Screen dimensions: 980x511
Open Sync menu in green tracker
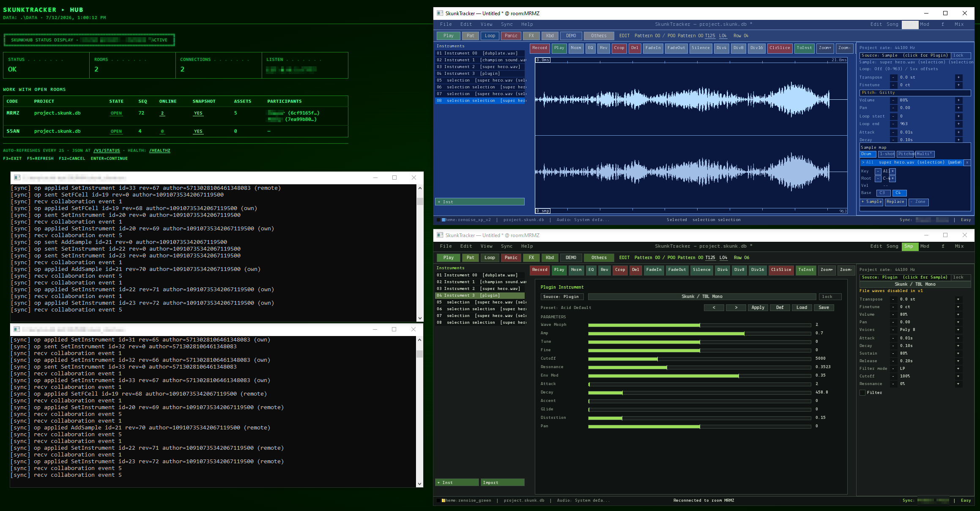click(506, 246)
